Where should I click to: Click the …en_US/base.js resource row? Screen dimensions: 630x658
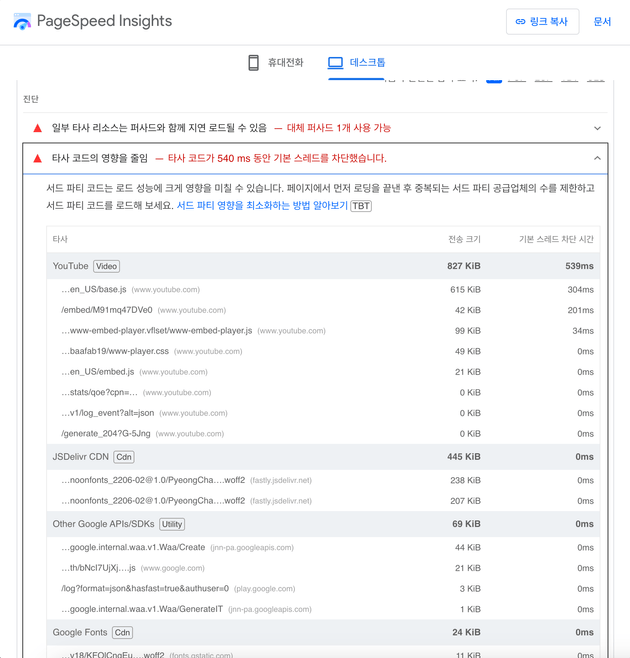tap(94, 290)
